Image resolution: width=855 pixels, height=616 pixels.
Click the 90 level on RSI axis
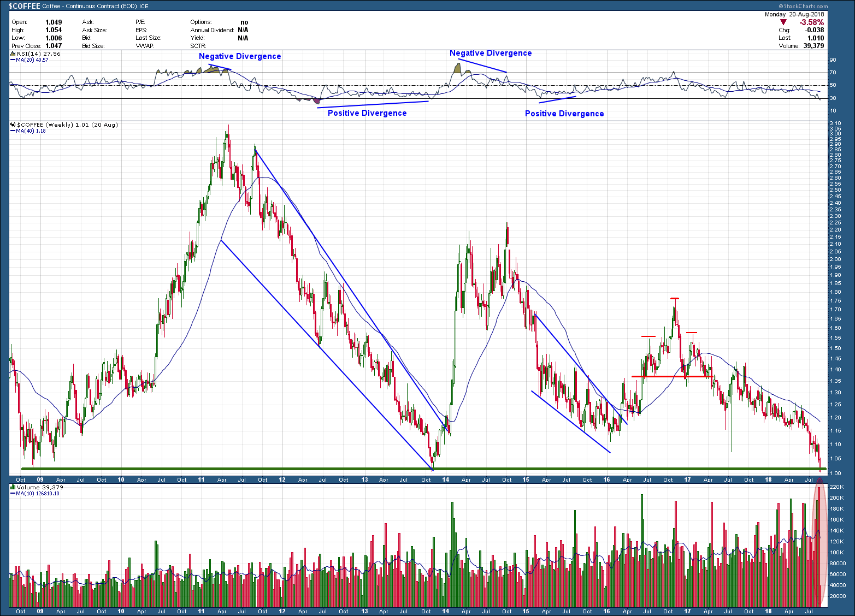[x=833, y=60]
